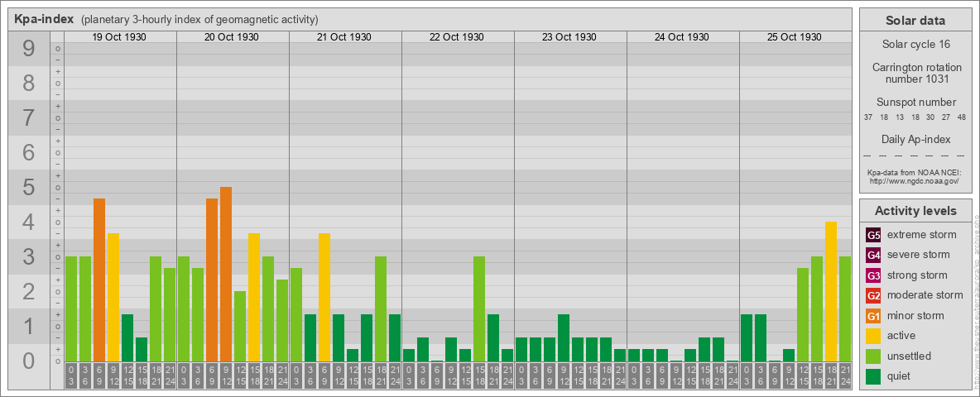Click the 'minor storm' legend label
Image resolution: width=980 pixels, height=397 pixels.
click(x=915, y=316)
